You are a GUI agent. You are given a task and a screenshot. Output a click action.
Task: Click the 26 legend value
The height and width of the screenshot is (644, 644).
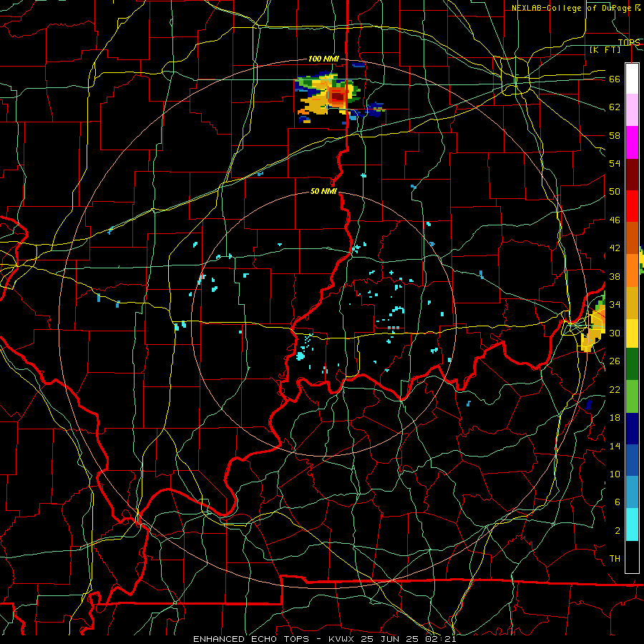615,361
